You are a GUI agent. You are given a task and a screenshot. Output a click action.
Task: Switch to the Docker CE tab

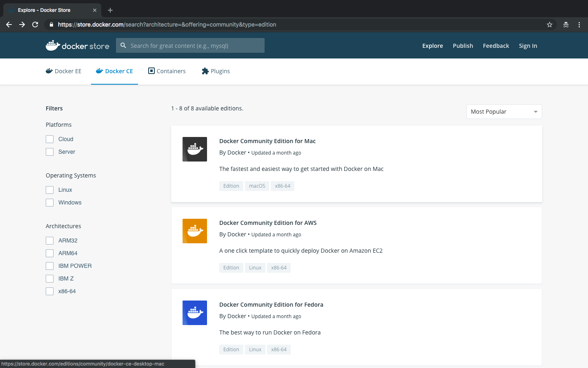[114, 71]
